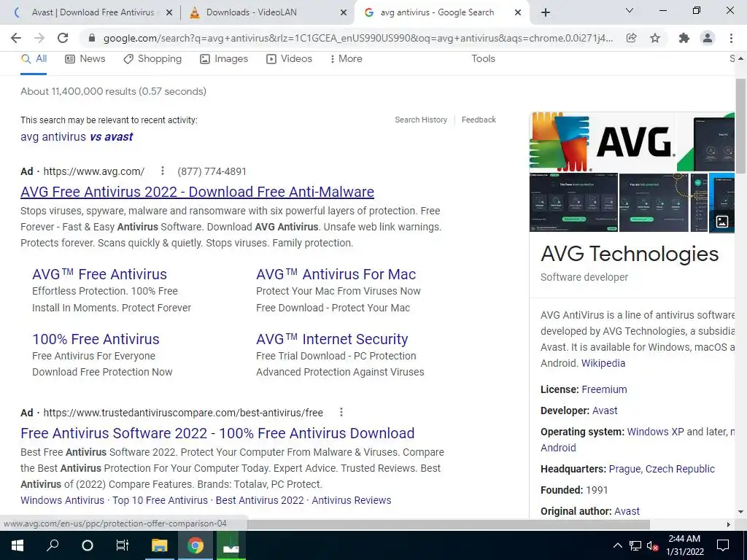
Task: Switch to Shopping results
Action: [x=152, y=58]
